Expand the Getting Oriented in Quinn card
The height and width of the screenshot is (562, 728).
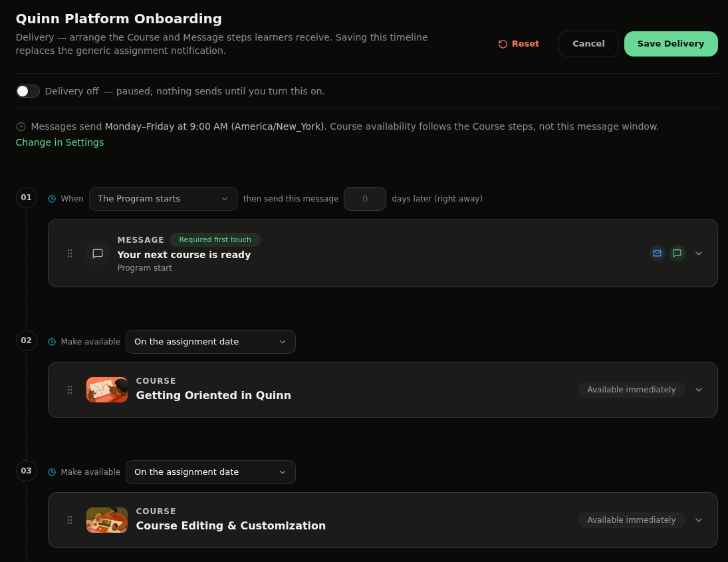pos(699,390)
